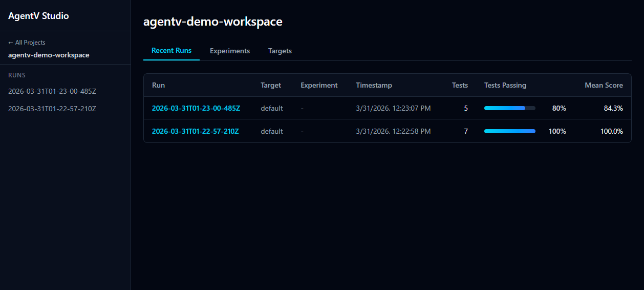Click the Mean Score column header
This screenshot has width=644, height=290.
tap(604, 85)
